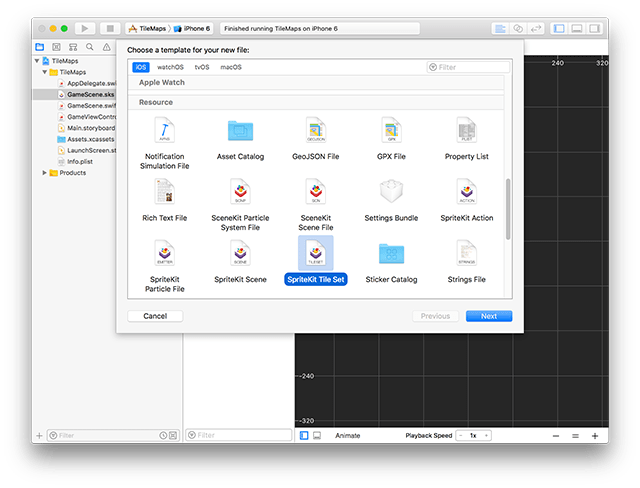
Task: Select the SpriteKit Tile Set template
Action: 316,261
